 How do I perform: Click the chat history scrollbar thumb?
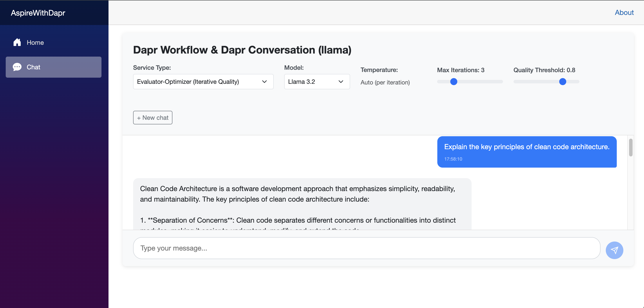(631, 147)
